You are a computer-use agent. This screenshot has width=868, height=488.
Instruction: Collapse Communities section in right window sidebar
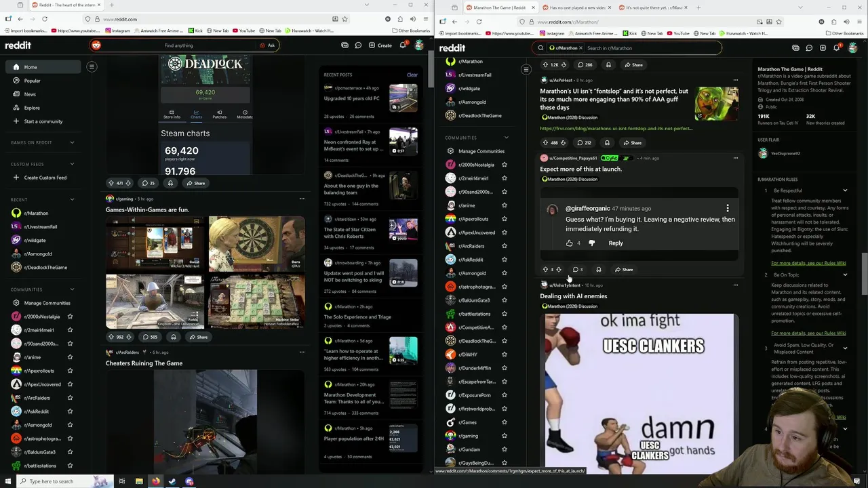coord(506,138)
